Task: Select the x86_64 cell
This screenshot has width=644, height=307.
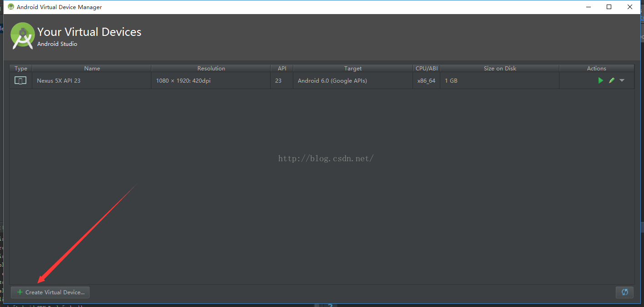Action: (427, 80)
